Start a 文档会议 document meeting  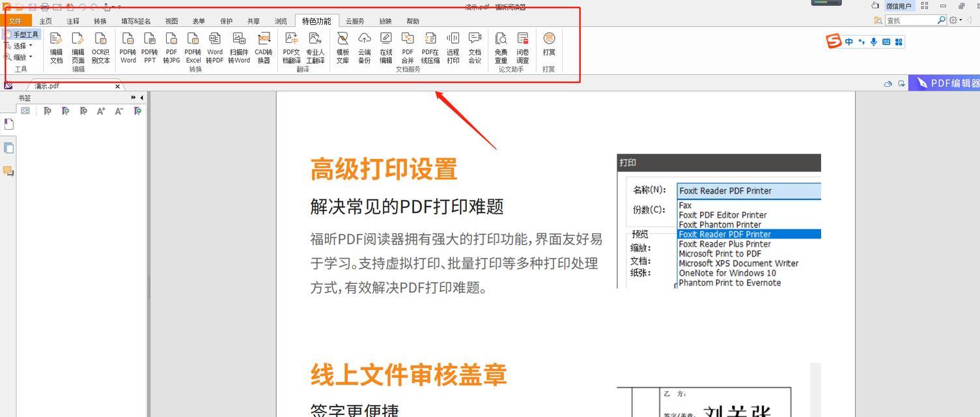[x=475, y=48]
